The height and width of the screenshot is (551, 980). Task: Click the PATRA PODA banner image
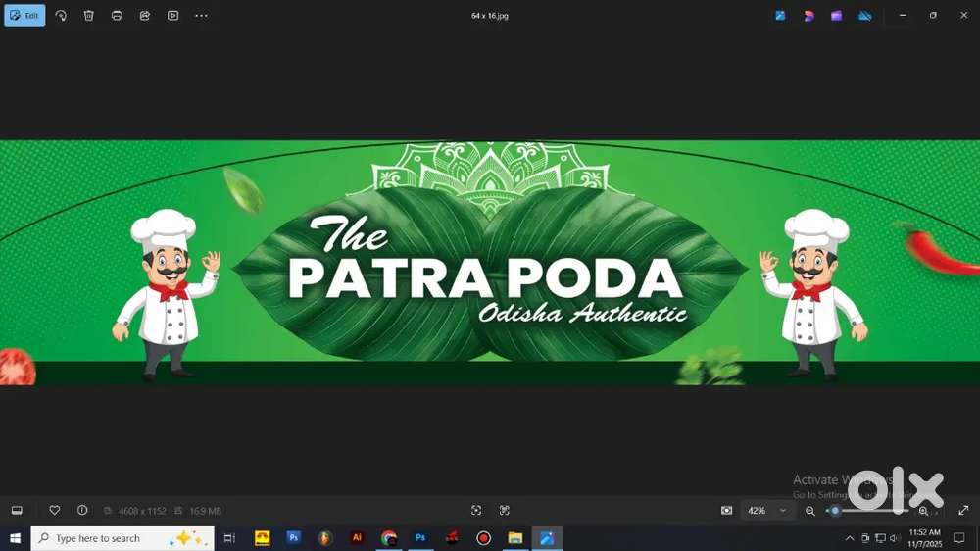490,263
